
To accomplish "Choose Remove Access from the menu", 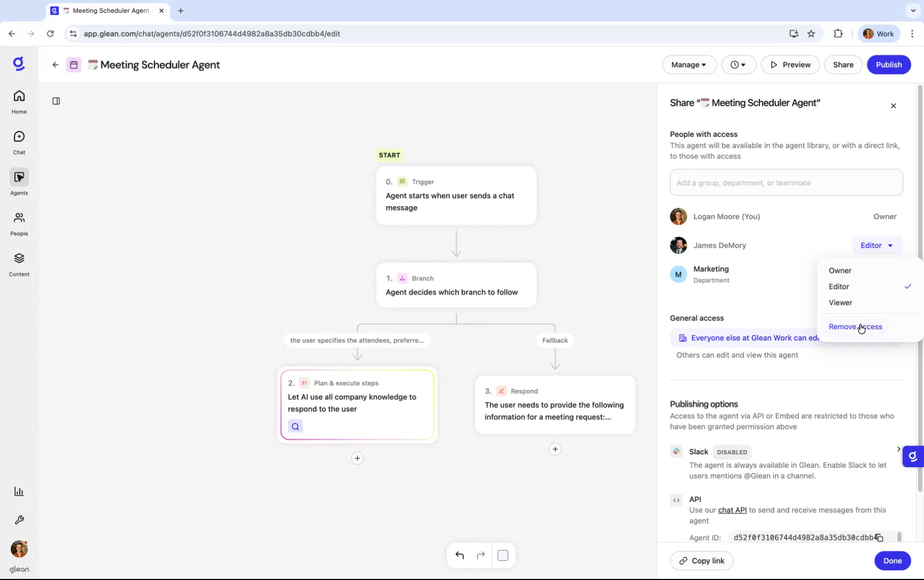I will coord(855,327).
